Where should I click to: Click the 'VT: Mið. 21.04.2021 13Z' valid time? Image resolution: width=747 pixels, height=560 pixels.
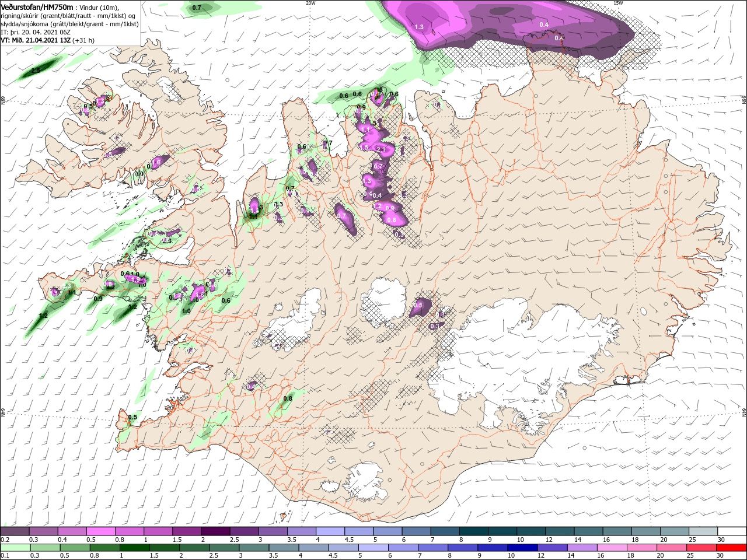(35, 40)
